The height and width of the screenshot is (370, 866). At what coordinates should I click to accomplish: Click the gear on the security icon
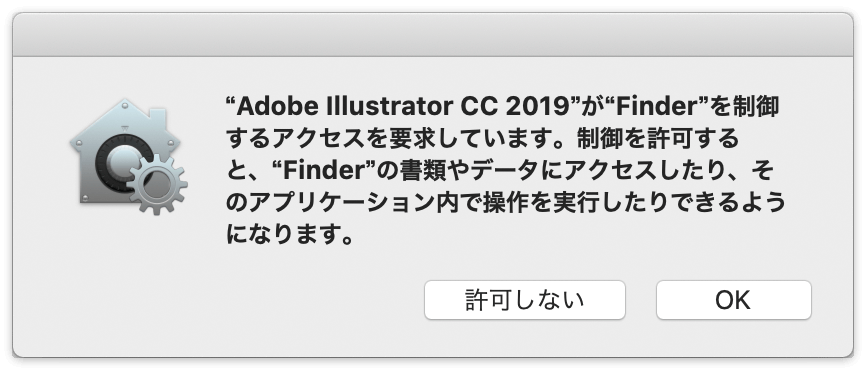point(157,184)
